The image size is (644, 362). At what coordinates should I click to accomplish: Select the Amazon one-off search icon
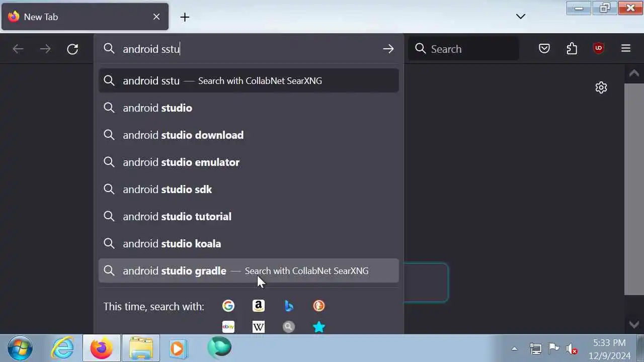pyautogui.click(x=259, y=306)
